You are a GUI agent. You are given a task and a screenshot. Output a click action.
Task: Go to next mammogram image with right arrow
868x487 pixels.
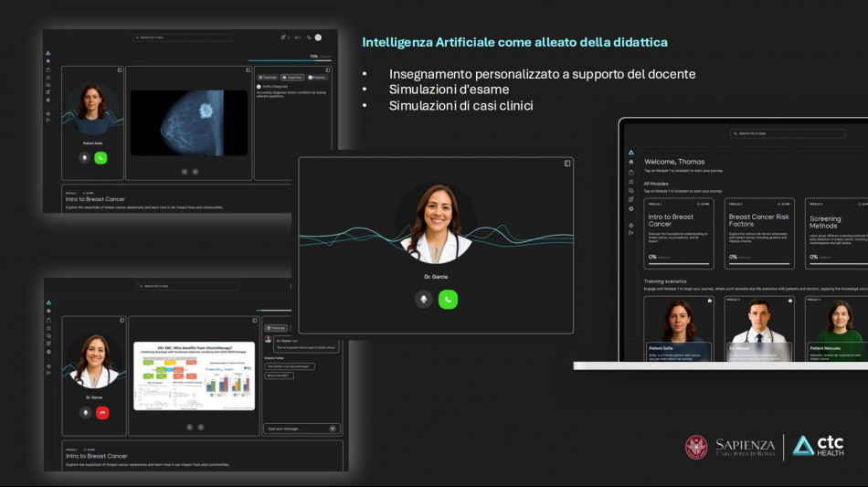point(195,171)
